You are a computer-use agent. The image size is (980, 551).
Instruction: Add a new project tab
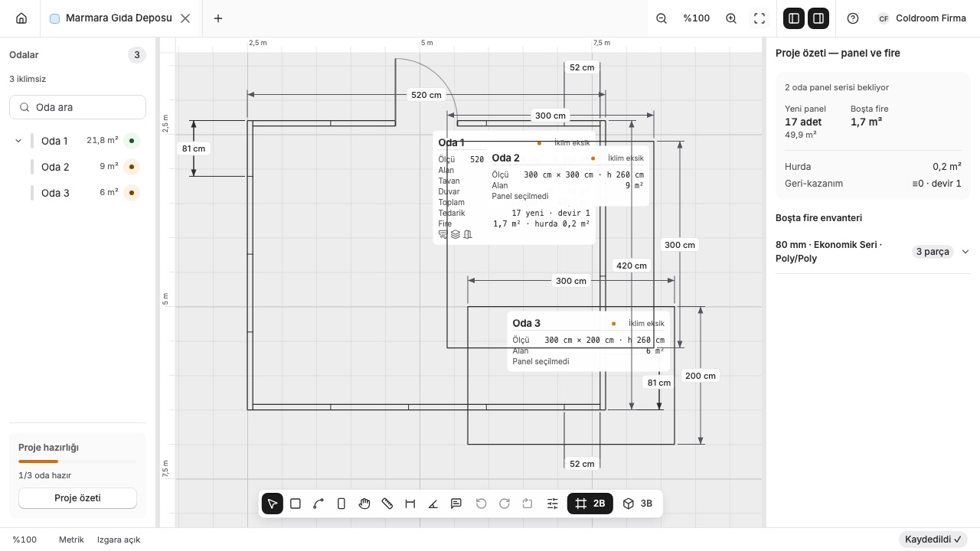pos(218,18)
